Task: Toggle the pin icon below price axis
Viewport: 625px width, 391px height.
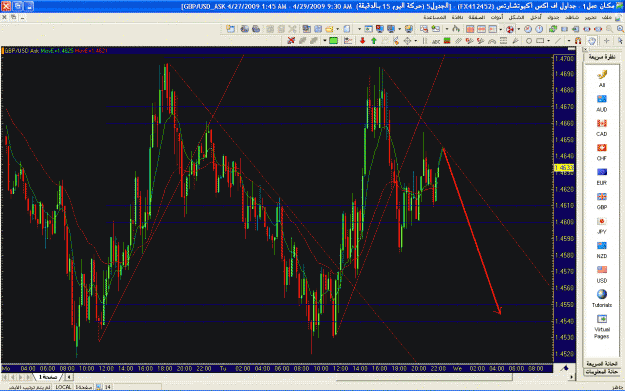Action: 564,368
